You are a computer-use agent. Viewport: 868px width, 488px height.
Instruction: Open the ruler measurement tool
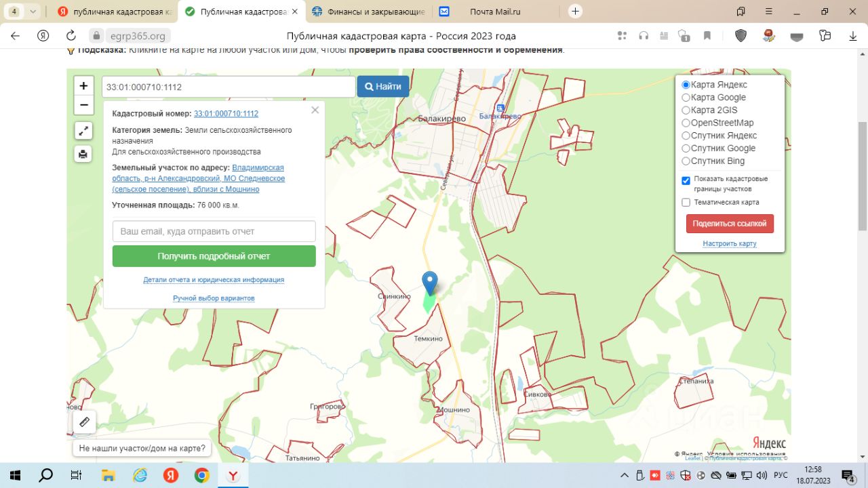point(84,422)
